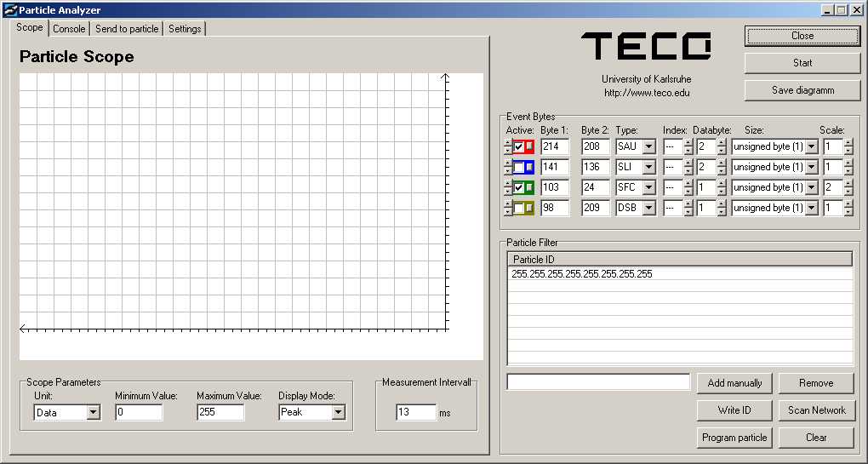Open color button in the green SFC row
The height and width of the screenshot is (464, 868).
529,187
